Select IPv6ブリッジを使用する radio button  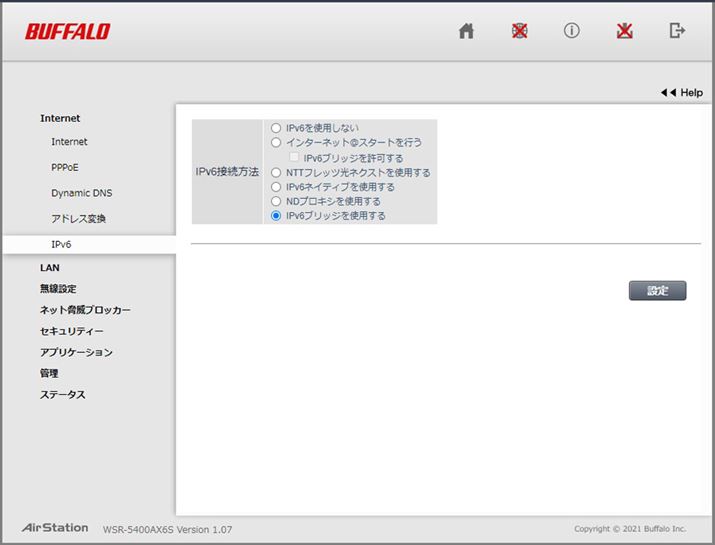(276, 216)
